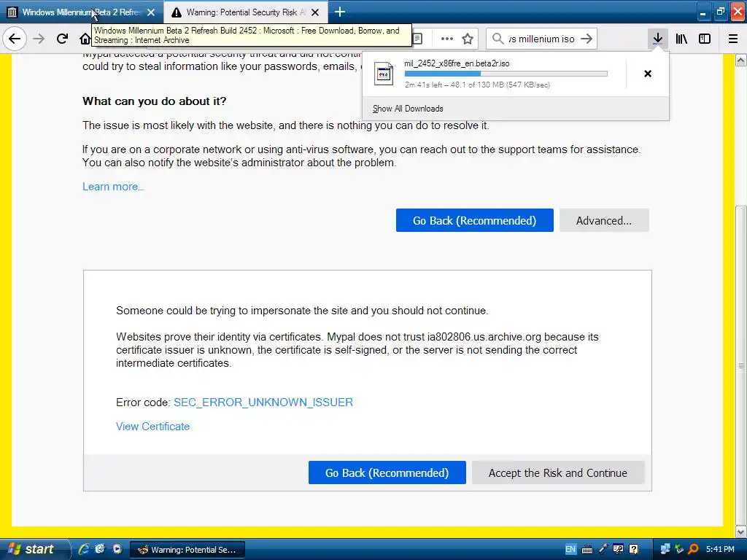
Task: Click the keyboard icon in language bar
Action: [x=587, y=550]
